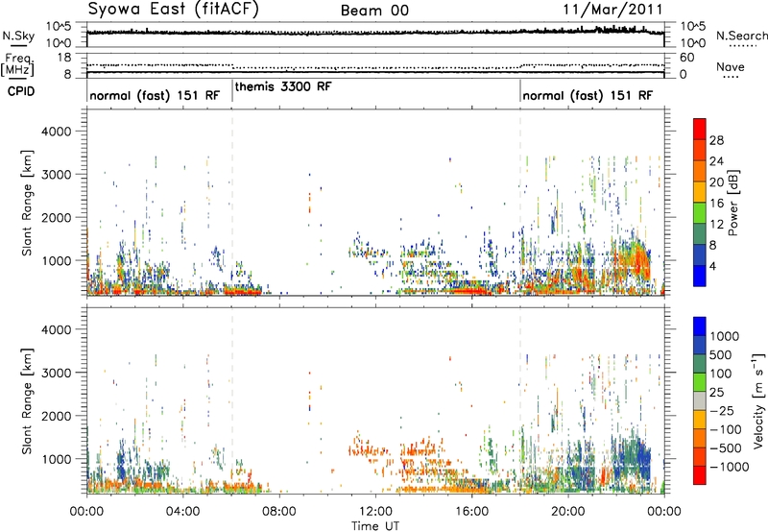Pick the red top segment of the Power colorbar
The height and width of the screenshot is (532, 768).
tap(700, 129)
